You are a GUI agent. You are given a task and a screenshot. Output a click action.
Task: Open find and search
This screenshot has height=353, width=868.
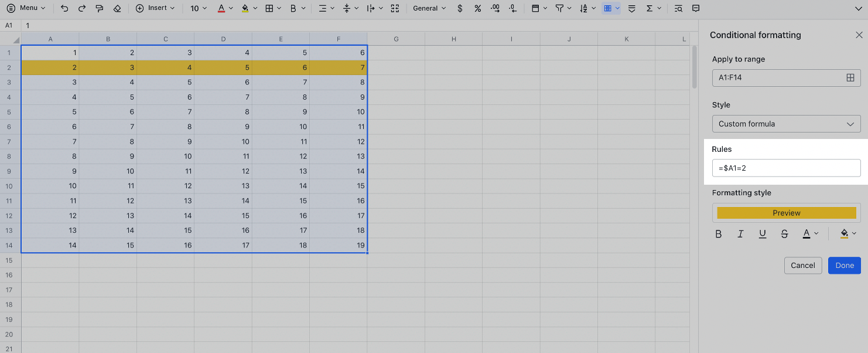coord(678,8)
